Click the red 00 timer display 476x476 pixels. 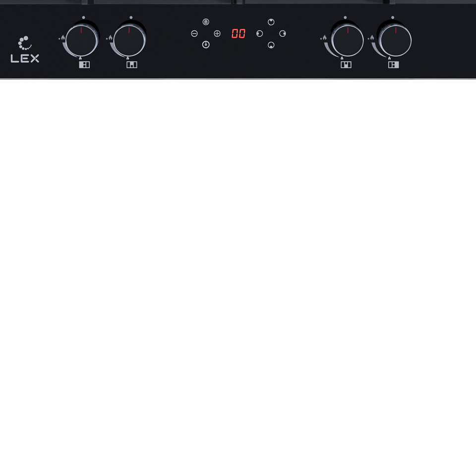pyautogui.click(x=238, y=33)
